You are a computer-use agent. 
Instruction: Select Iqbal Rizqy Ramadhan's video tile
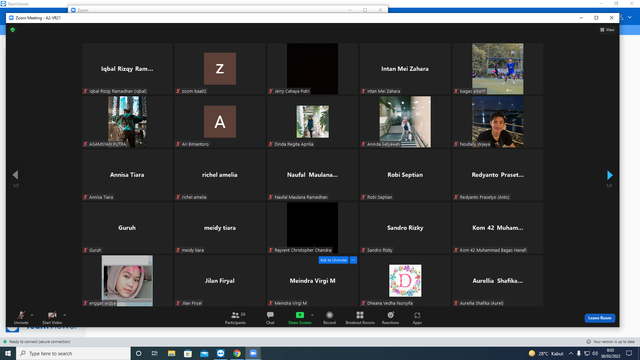point(127,69)
